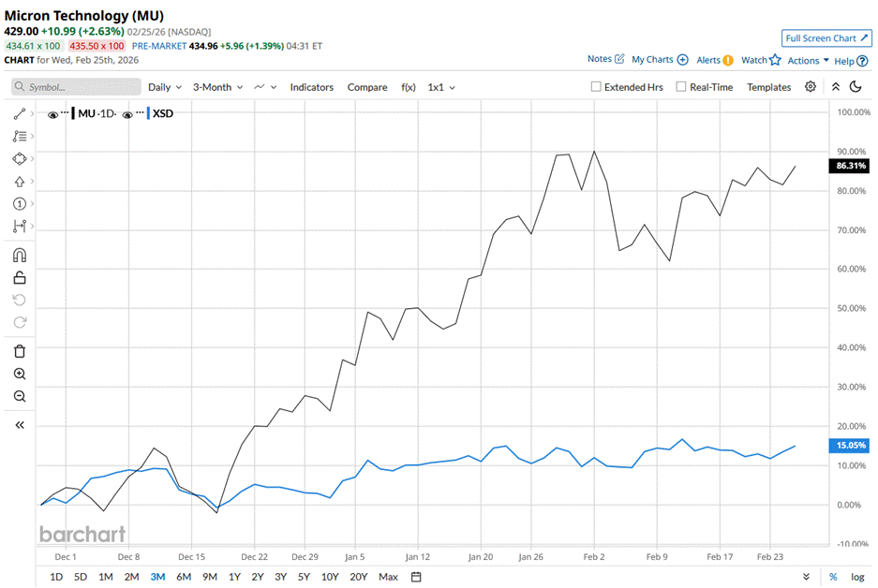Open the Indicators menu
The width and height of the screenshot is (878, 588).
point(311,87)
